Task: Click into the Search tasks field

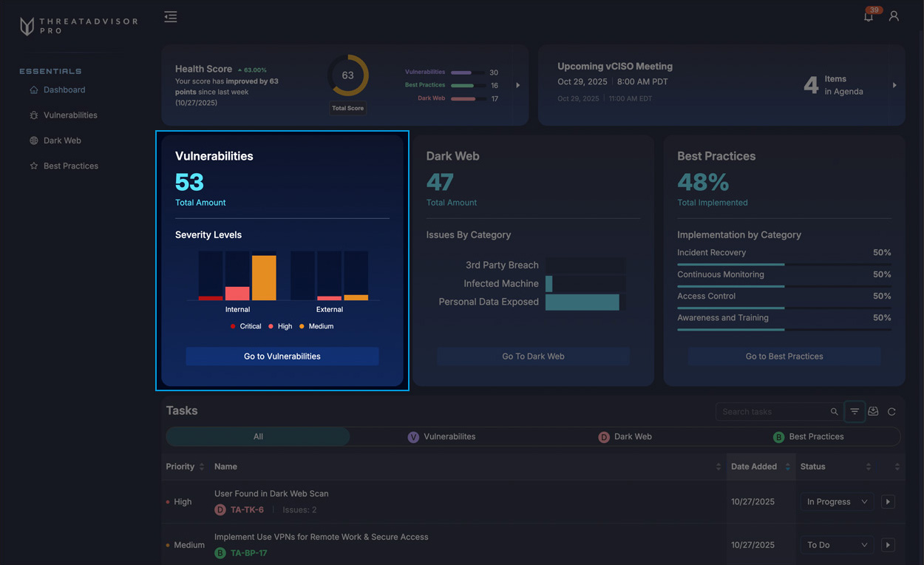Action: coord(771,412)
